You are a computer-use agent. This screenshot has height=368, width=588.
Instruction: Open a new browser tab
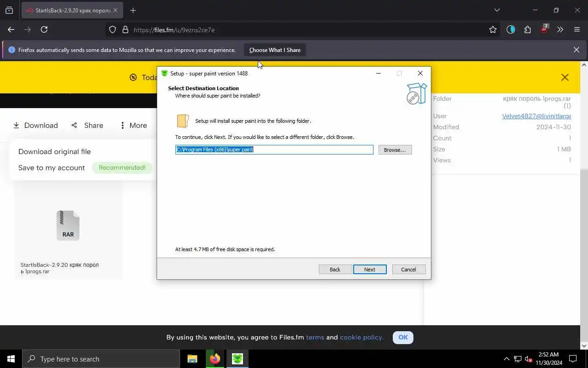tap(133, 10)
